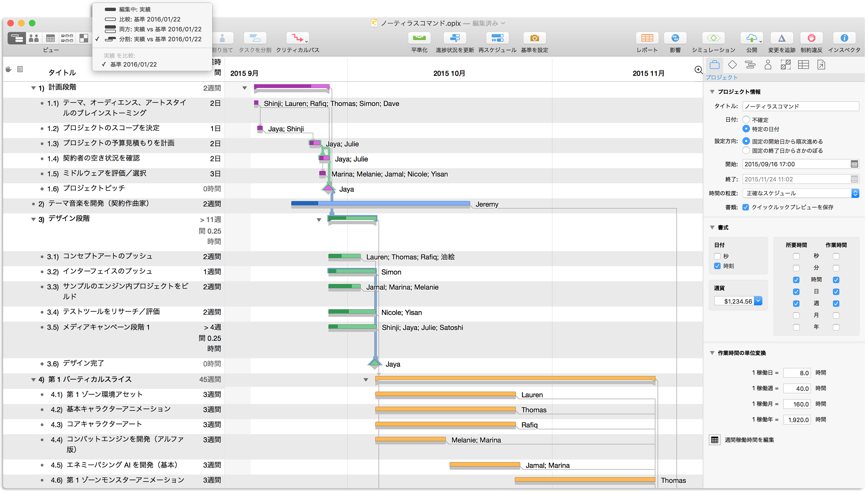Collapse the 書式 section

(x=712, y=228)
